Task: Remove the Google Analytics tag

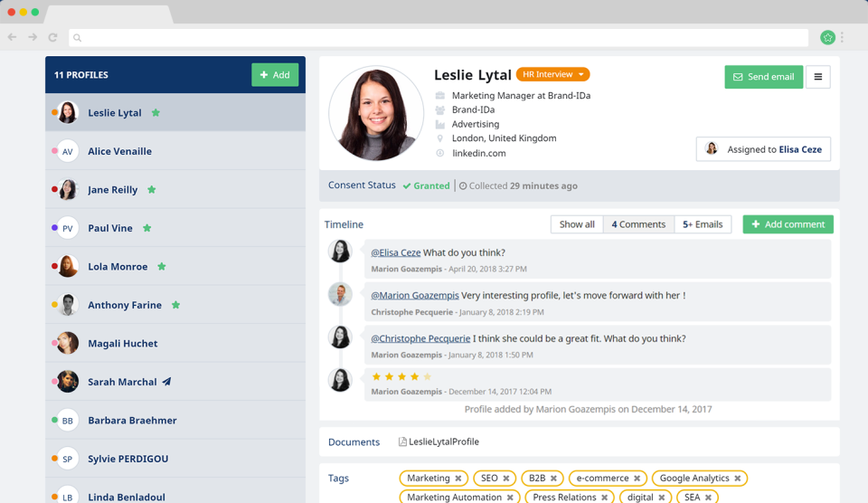Action: pos(738,478)
